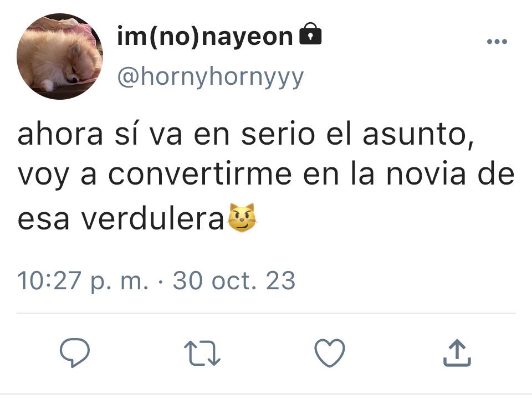The height and width of the screenshot is (404, 532).
Task: Click the word 'asunto,' in the tweet
Action: [x=418, y=135]
